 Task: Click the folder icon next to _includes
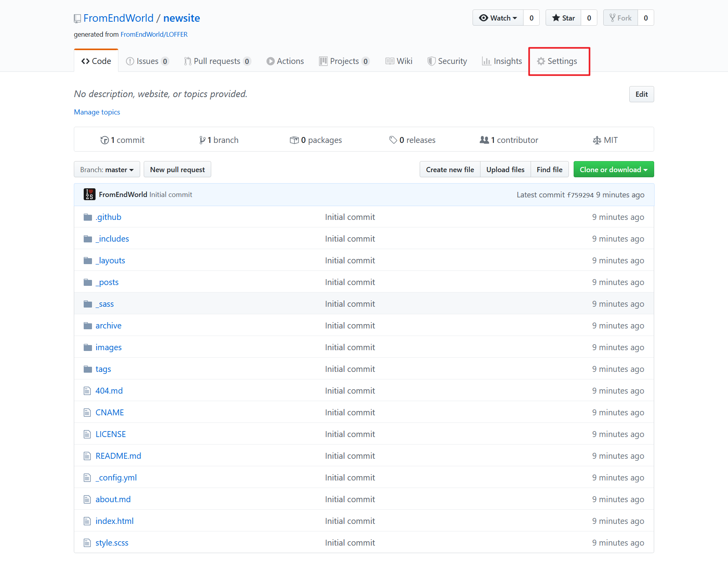point(88,239)
